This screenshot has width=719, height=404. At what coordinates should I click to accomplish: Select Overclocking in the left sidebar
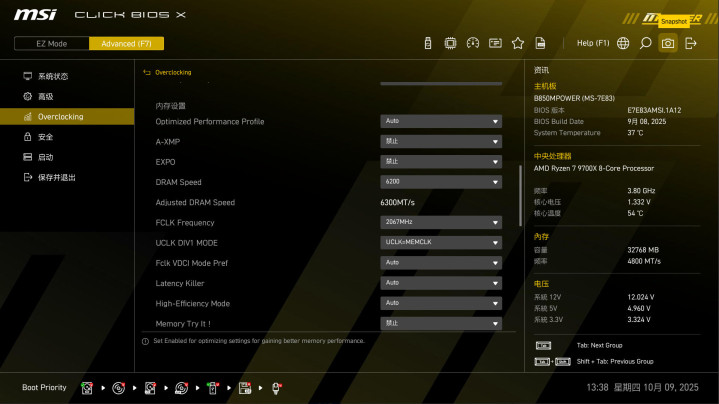click(67, 116)
